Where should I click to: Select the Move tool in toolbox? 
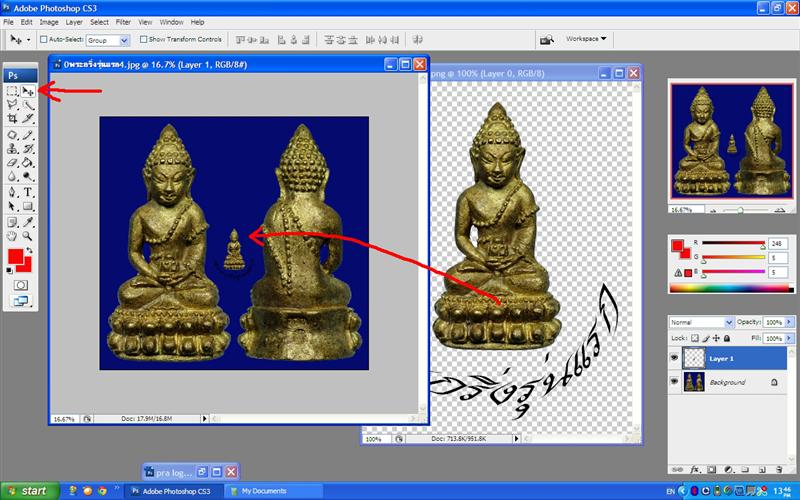coord(28,91)
